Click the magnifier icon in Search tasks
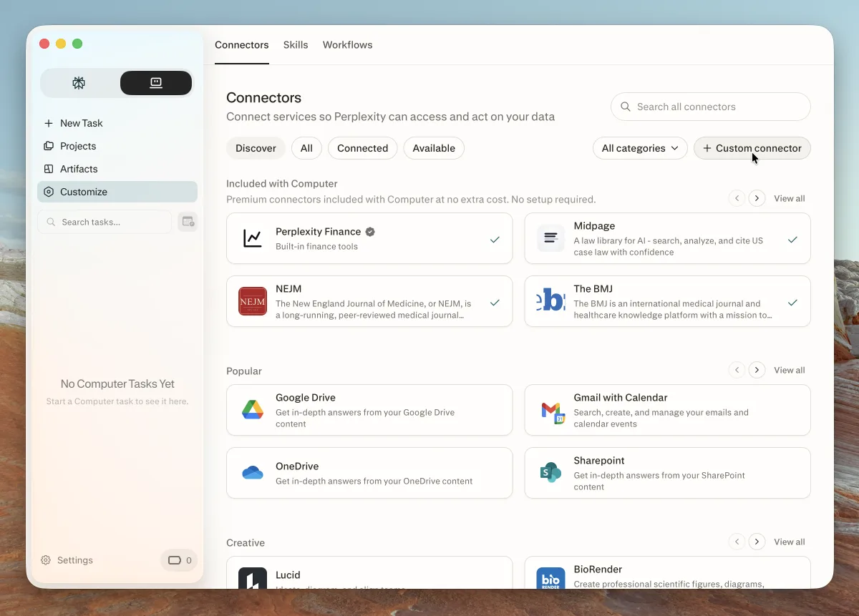The width and height of the screenshot is (859, 616). point(51,222)
